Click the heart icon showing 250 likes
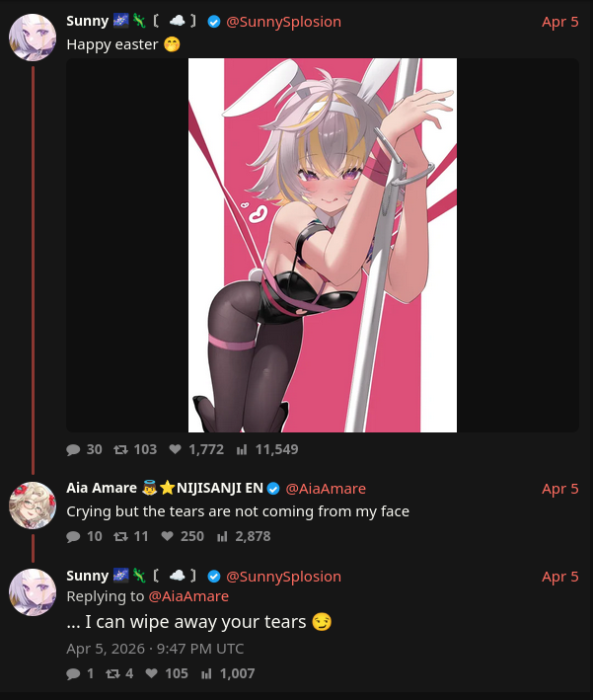Screen dimensions: 593x700 pos(167,536)
